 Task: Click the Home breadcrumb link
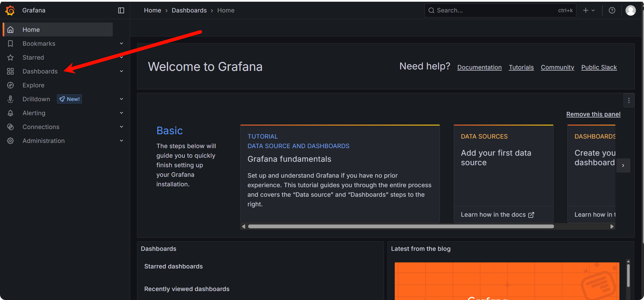tap(152, 10)
